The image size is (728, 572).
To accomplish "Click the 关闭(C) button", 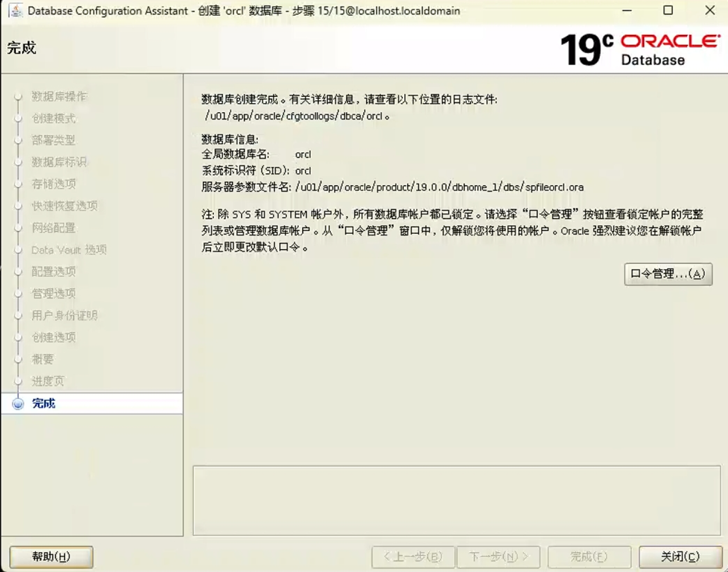I will (680, 557).
